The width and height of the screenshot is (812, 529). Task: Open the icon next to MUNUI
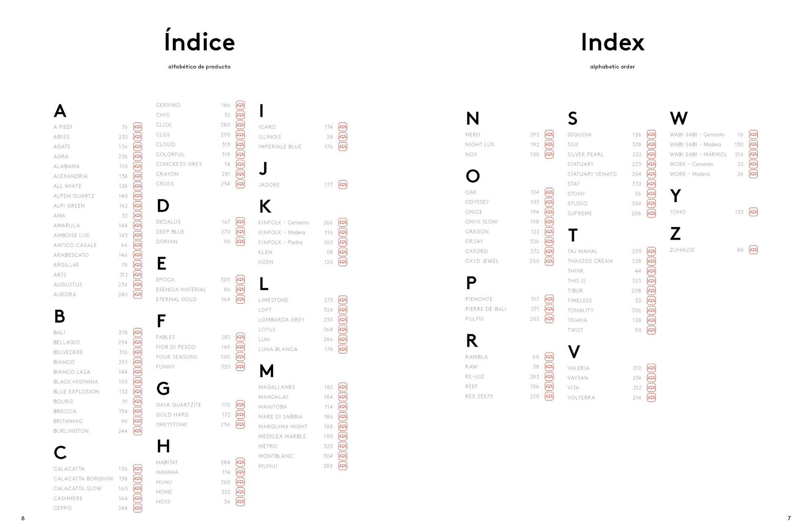(x=343, y=466)
